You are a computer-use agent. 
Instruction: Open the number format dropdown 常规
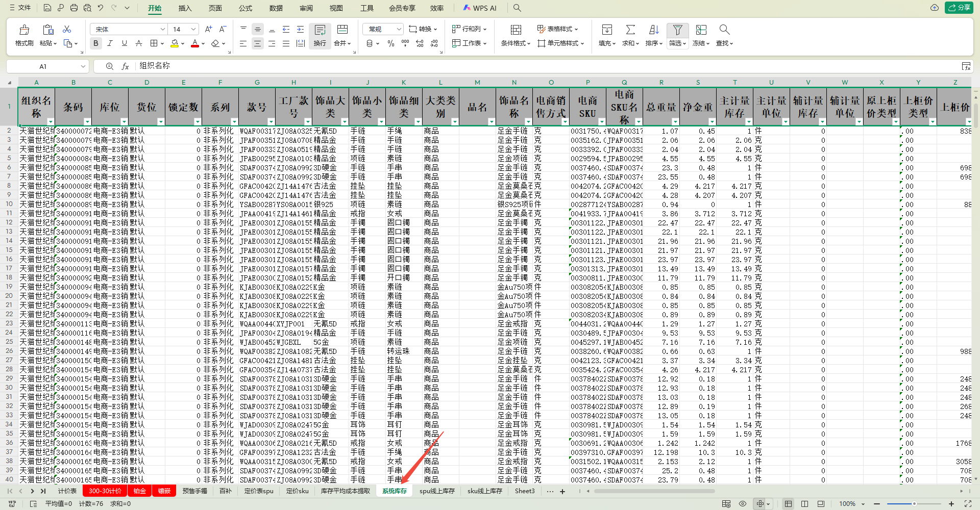point(383,29)
